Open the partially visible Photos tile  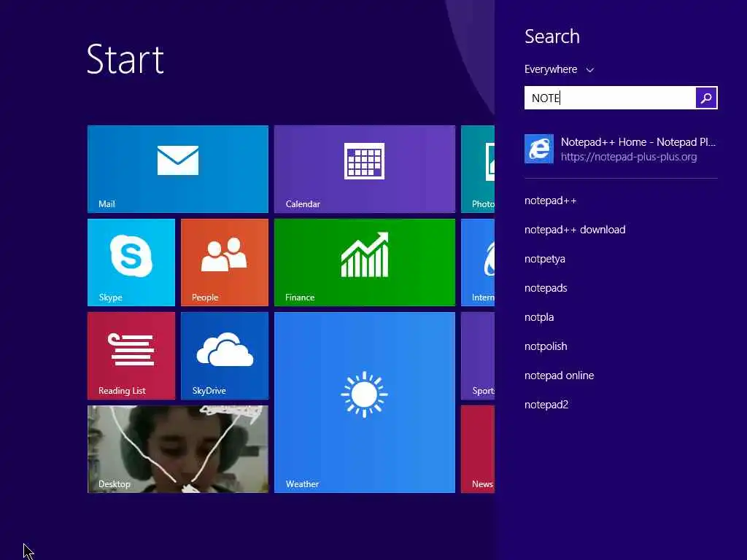tap(478, 169)
